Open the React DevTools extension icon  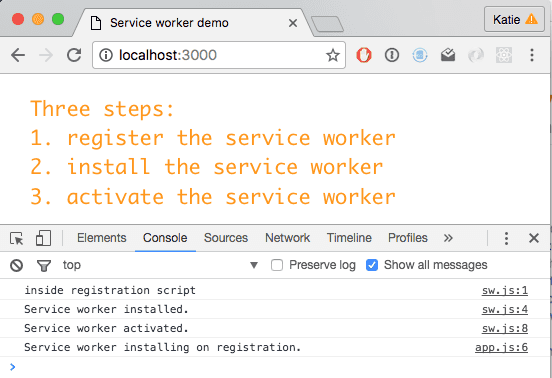[x=504, y=55]
